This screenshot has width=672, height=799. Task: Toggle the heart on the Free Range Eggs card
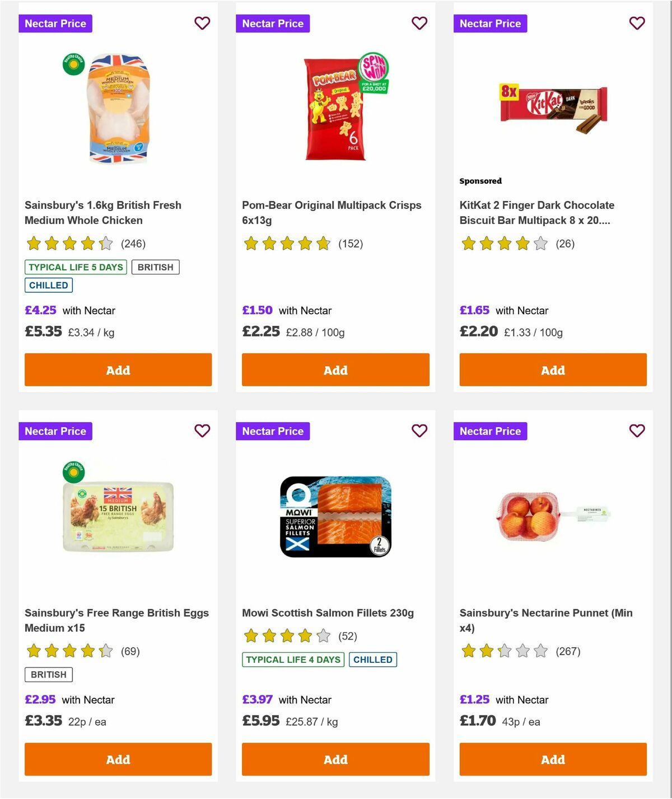(x=202, y=431)
